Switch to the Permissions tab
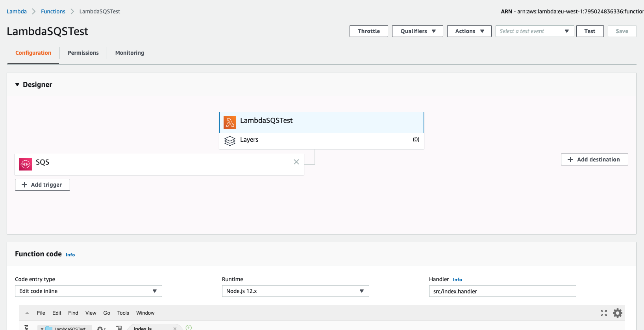The width and height of the screenshot is (644, 330). click(83, 53)
